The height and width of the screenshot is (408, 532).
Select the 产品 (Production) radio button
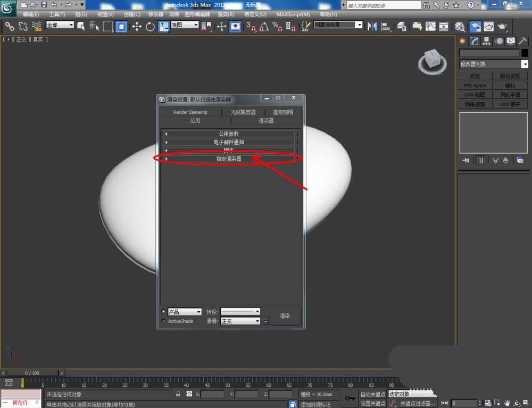tap(163, 312)
